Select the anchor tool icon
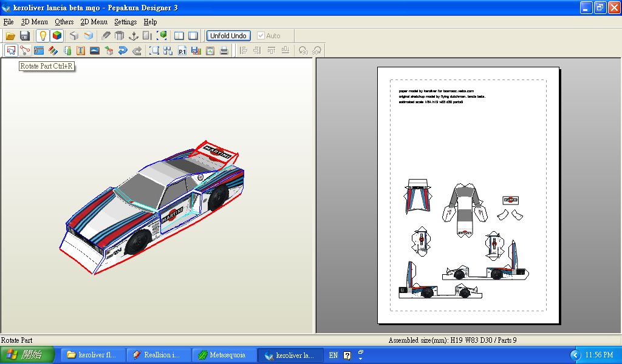Viewport: 622px width, 364px height. [134, 36]
